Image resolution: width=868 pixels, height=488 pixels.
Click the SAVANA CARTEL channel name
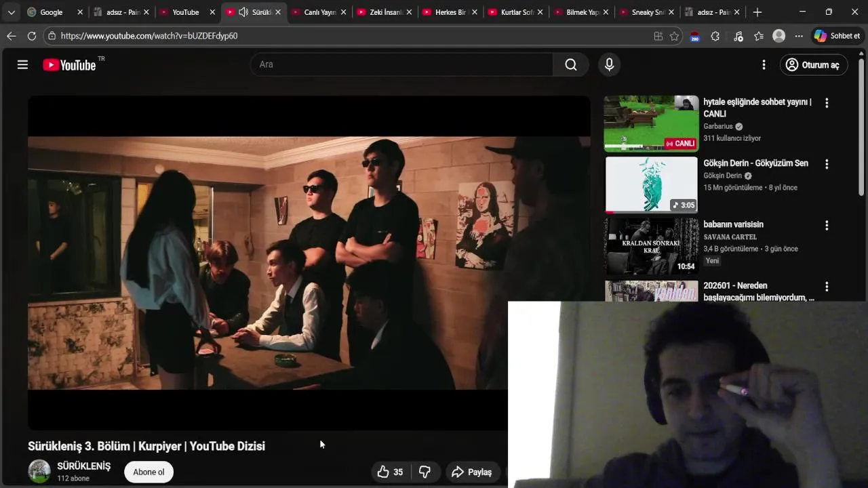[x=730, y=237]
